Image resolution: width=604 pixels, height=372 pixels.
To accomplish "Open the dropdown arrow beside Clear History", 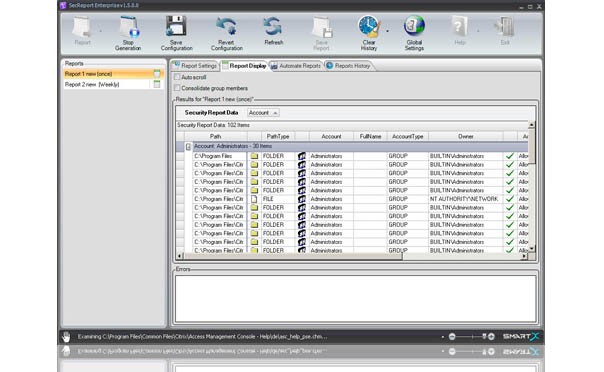I will pyautogui.click(x=388, y=31).
